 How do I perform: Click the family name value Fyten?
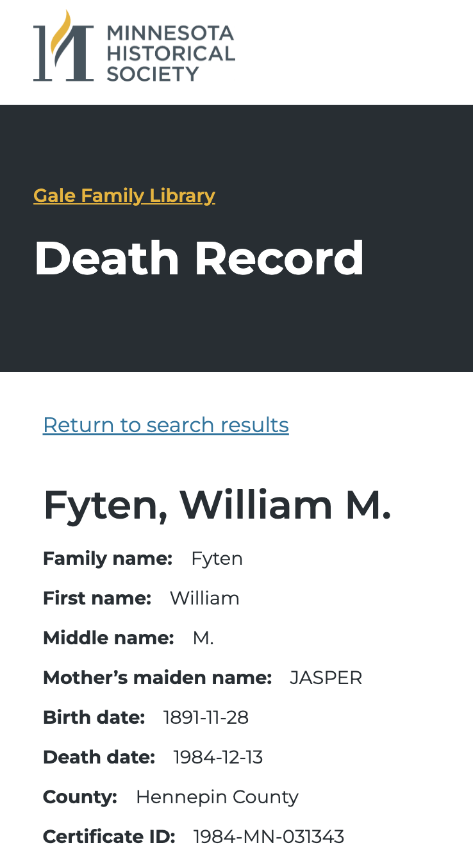217,559
